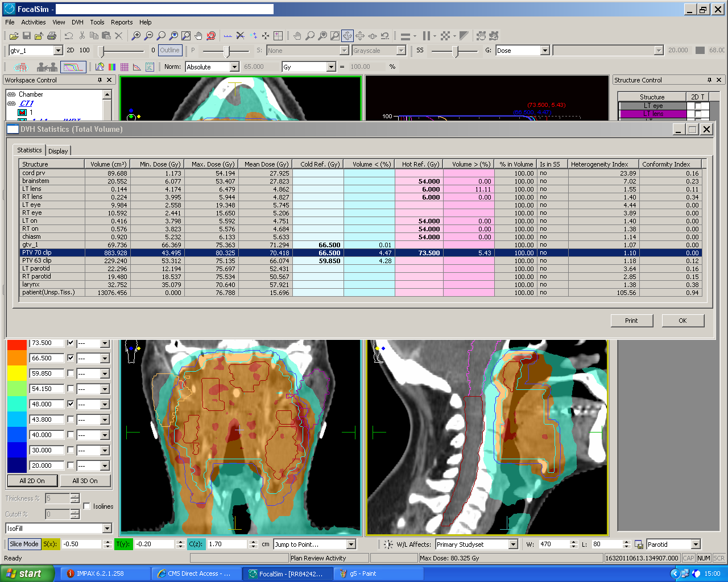Image resolution: width=728 pixels, height=582 pixels.
Task: Open the Activities menu
Action: point(34,22)
